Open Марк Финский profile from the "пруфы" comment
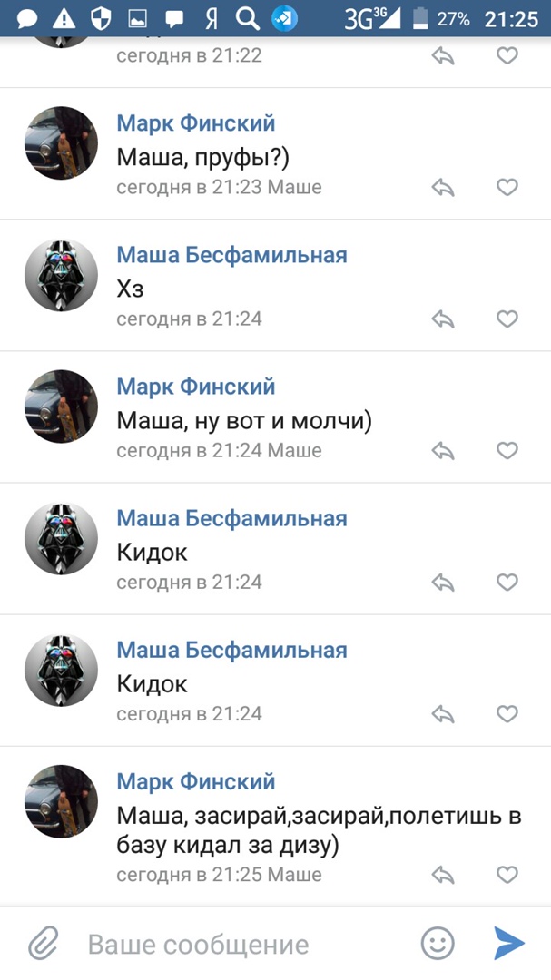Image resolution: width=551 pixels, height=980 pixels. point(195,123)
